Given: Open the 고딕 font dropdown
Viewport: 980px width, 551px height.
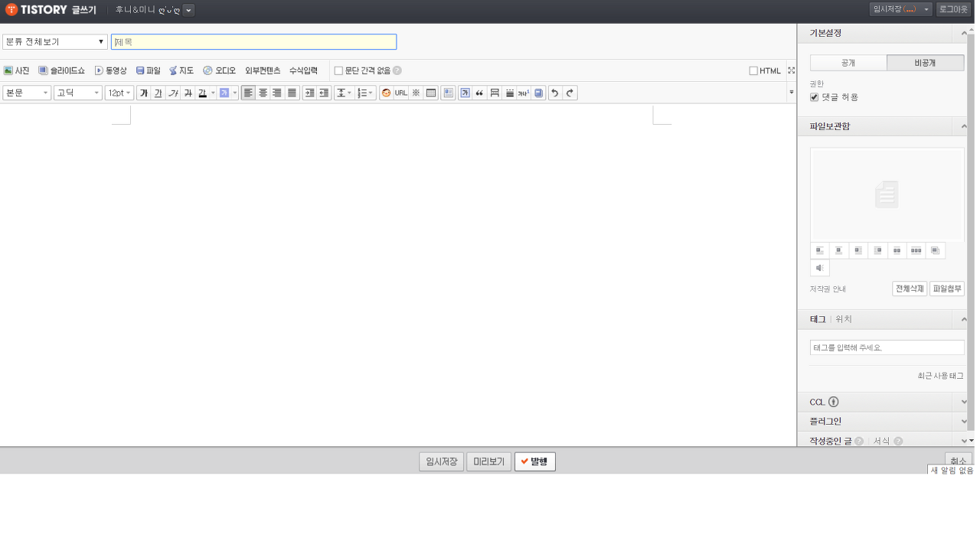Looking at the screenshot, I should click(x=77, y=93).
